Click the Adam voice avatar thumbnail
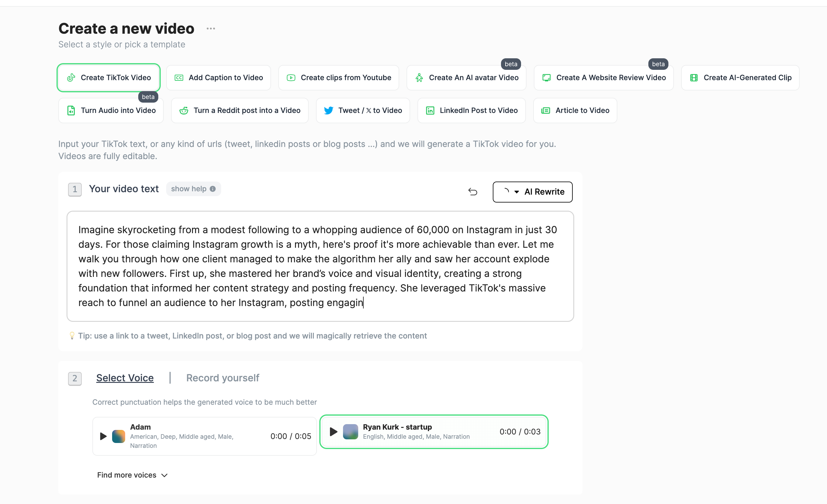 click(118, 436)
